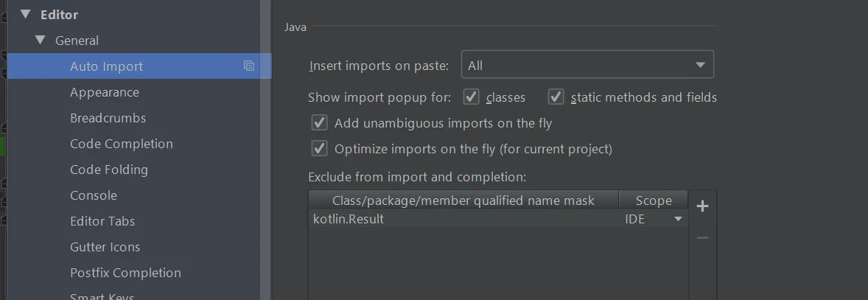Image resolution: width=868 pixels, height=300 pixels.
Task: Open the Insert imports on paste dropdown
Action: pos(587,65)
